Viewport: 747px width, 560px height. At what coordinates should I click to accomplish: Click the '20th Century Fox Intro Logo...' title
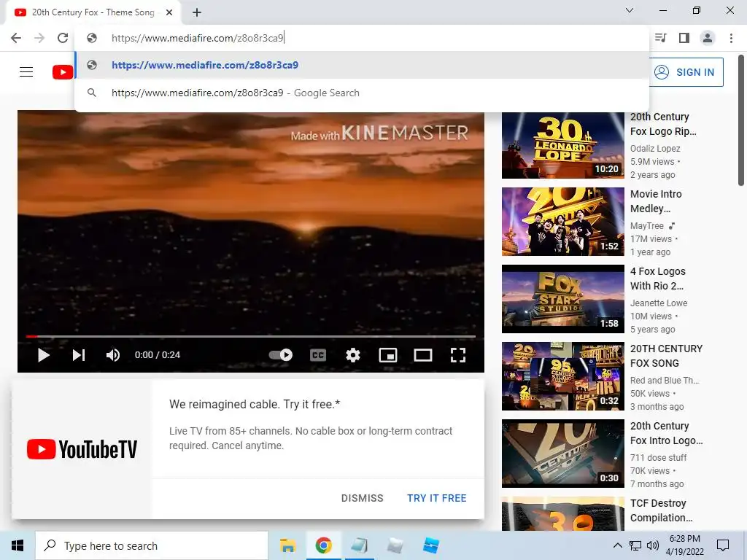667,433
